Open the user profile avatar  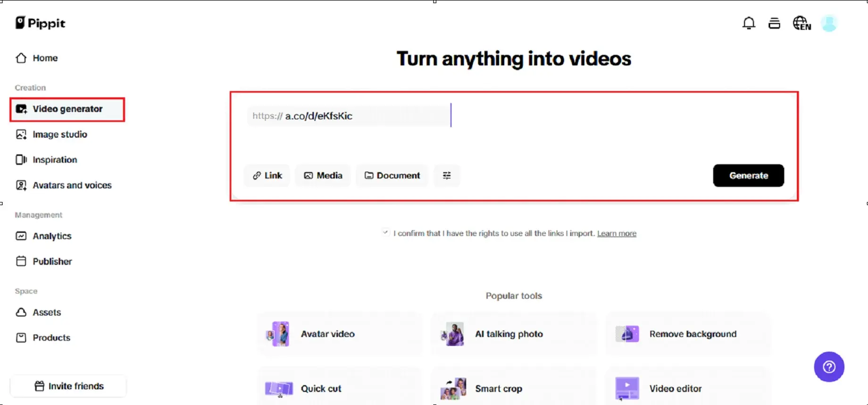[x=829, y=23]
